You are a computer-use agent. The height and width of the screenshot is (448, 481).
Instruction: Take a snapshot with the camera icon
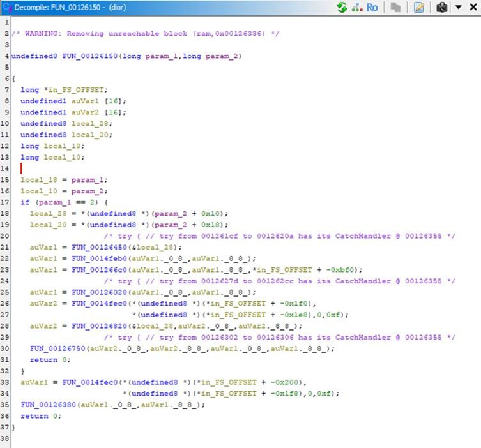pos(442,7)
